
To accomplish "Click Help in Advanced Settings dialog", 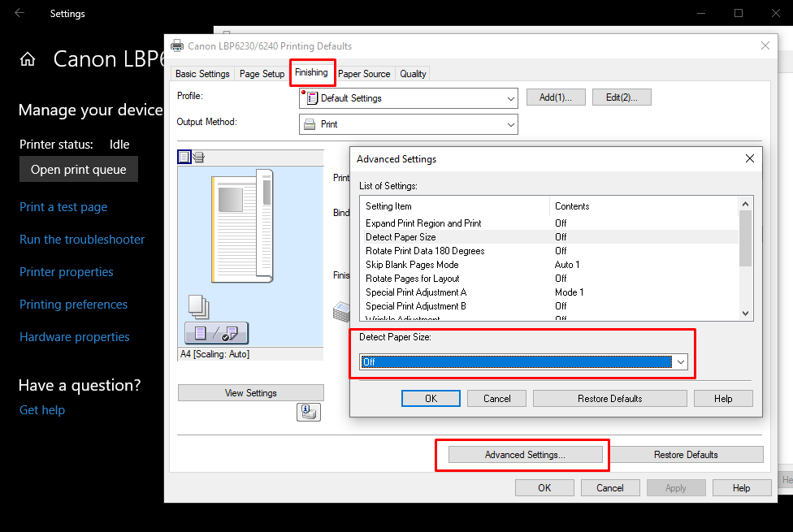I will tap(723, 399).
